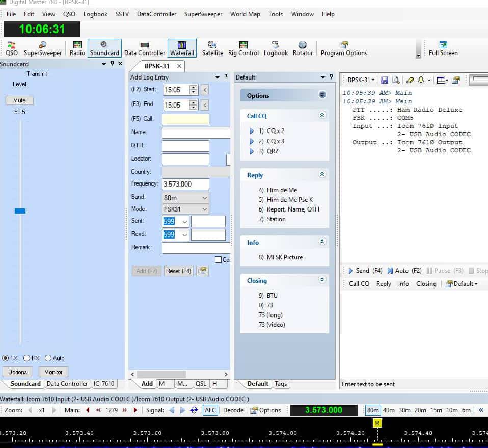Click the eraser clear icon in receive toolbar
The image size is (488, 448).
click(410, 80)
